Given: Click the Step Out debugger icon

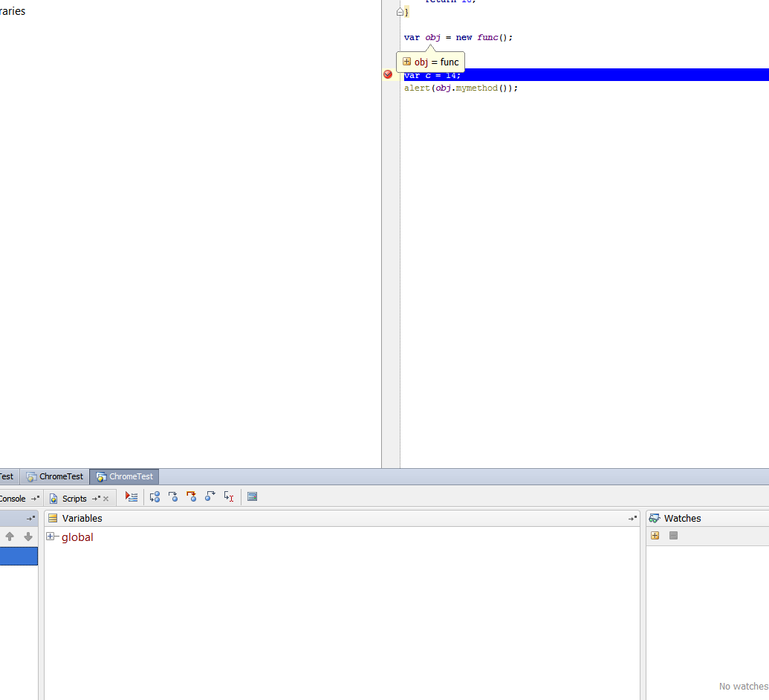Looking at the screenshot, I should point(210,497).
